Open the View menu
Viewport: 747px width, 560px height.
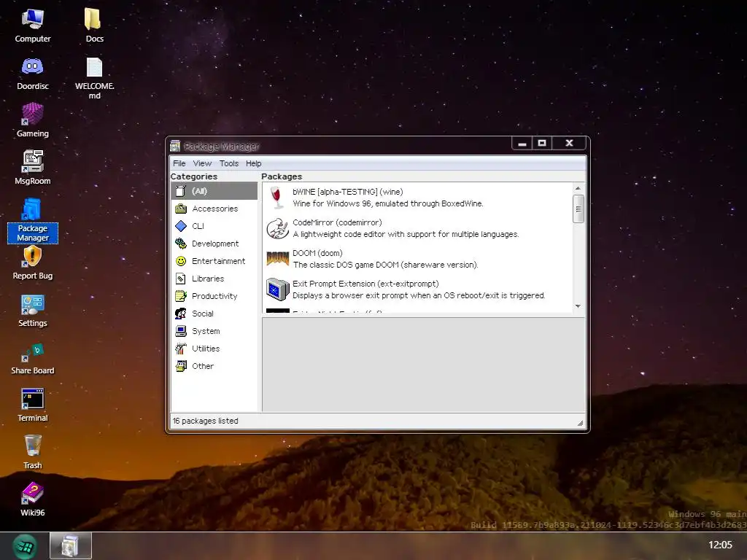click(x=202, y=163)
